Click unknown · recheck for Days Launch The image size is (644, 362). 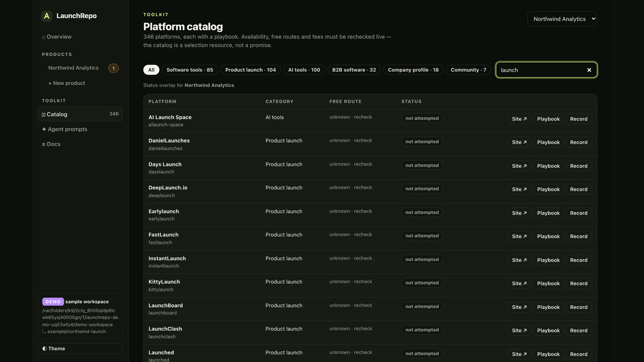(350, 164)
